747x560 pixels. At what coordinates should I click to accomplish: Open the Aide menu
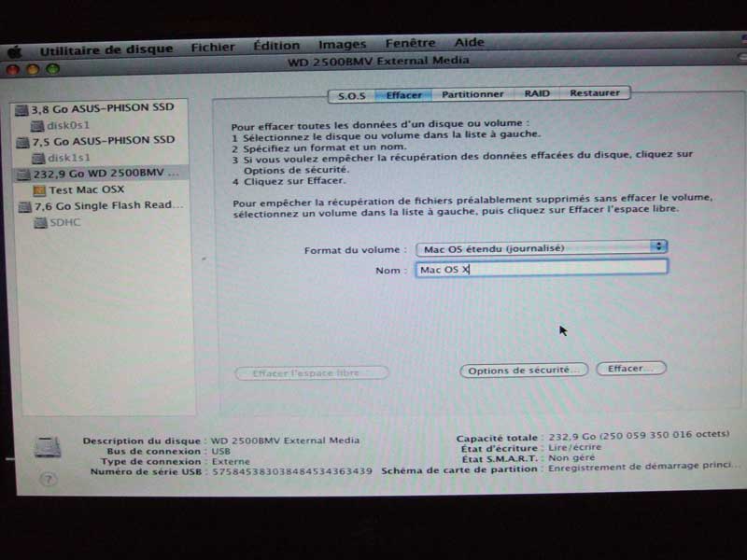tap(470, 42)
